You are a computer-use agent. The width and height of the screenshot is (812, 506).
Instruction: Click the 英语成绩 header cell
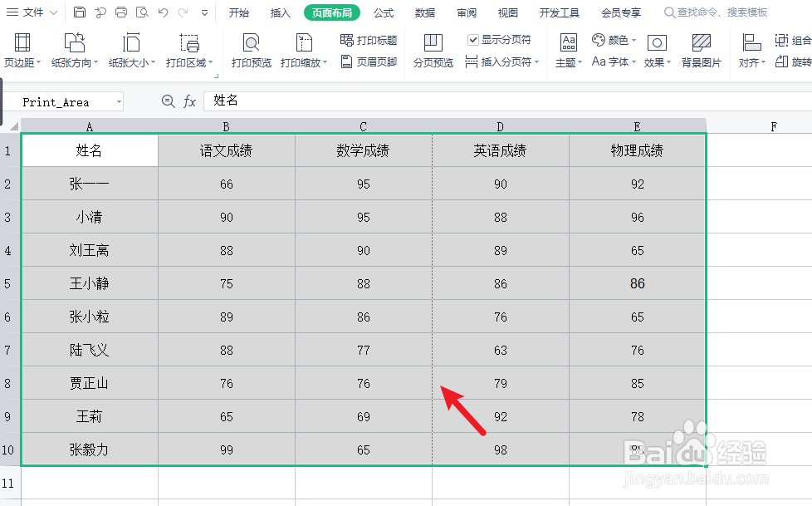coord(501,150)
